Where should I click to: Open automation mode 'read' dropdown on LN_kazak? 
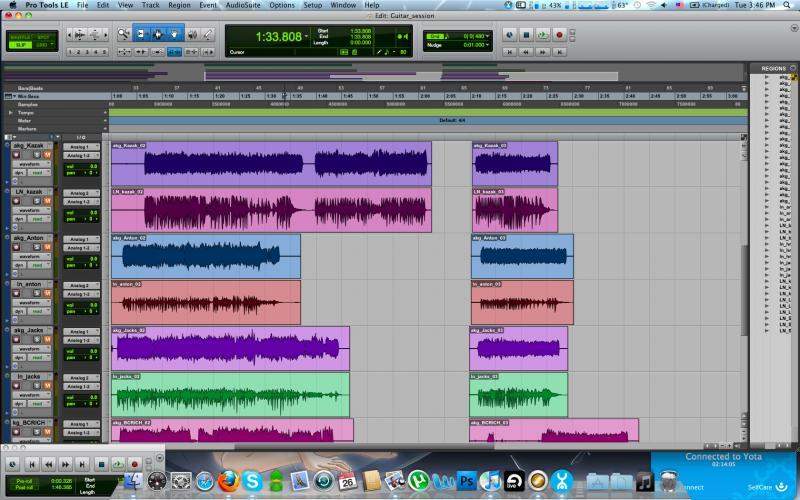38,220
